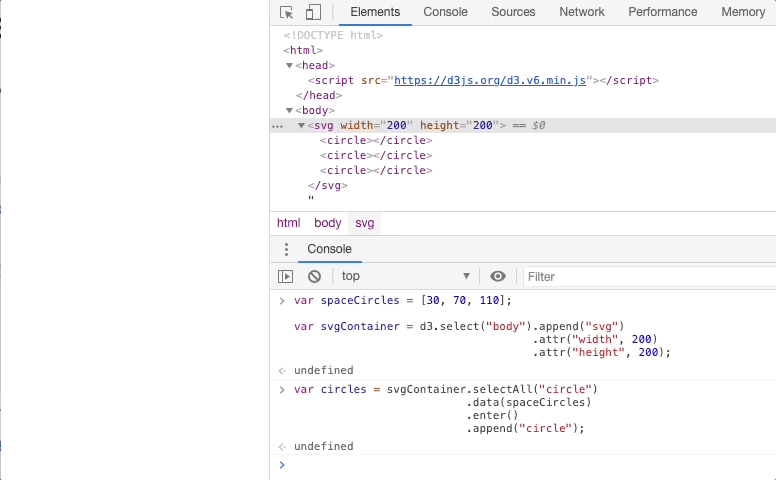Click the ellipsis beside the svg row
The image size is (776, 480).
278,127
